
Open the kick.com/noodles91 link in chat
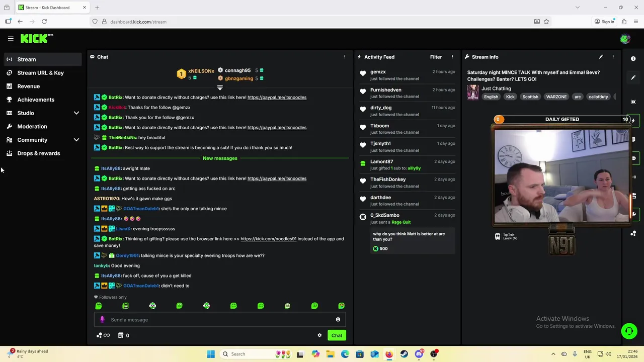coord(268,239)
